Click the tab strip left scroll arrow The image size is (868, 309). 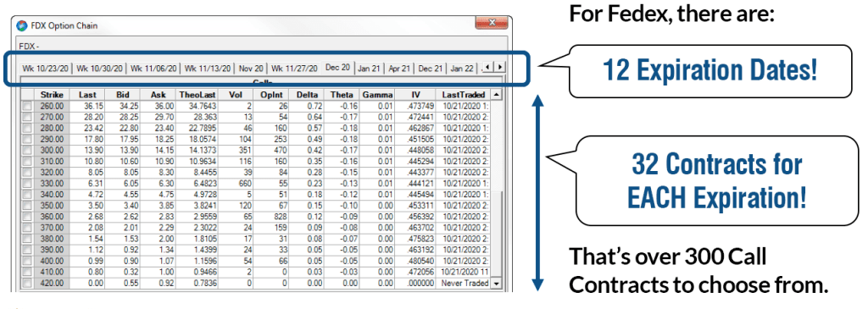487,68
